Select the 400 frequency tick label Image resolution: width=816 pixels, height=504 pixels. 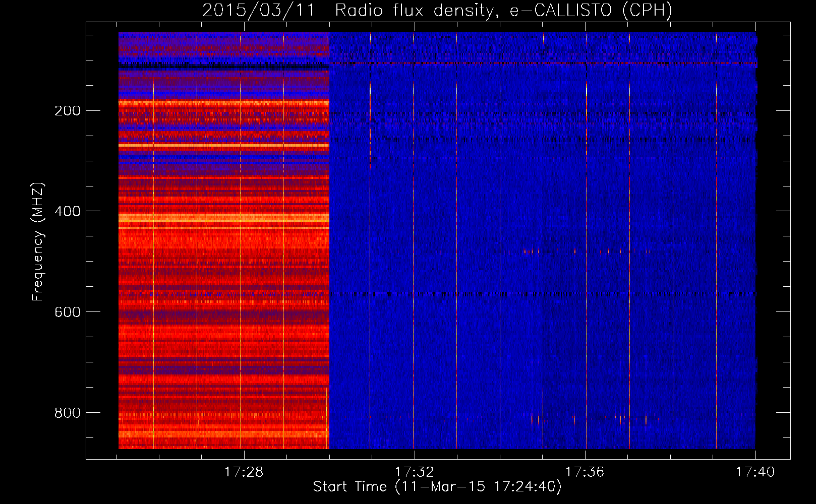68,211
